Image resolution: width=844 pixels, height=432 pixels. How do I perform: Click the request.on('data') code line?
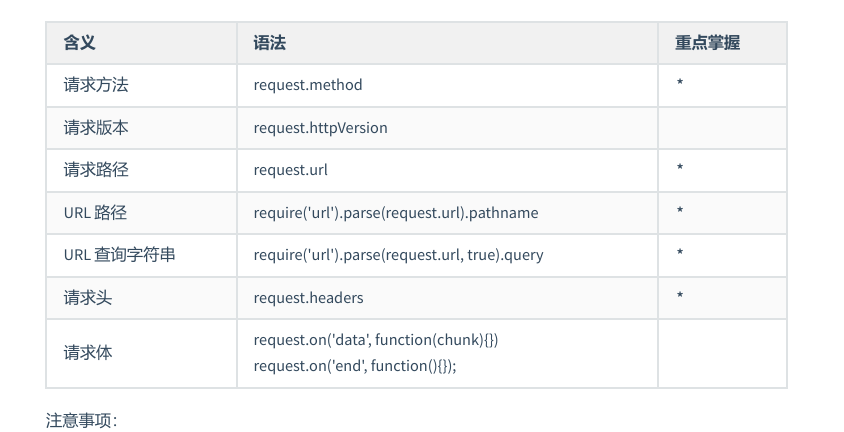click(375, 340)
